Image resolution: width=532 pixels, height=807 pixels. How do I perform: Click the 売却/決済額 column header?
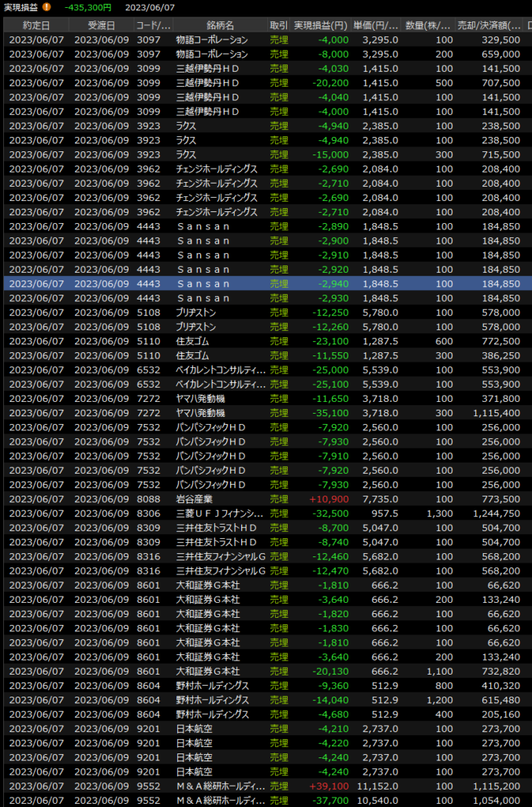pyautogui.click(x=490, y=24)
